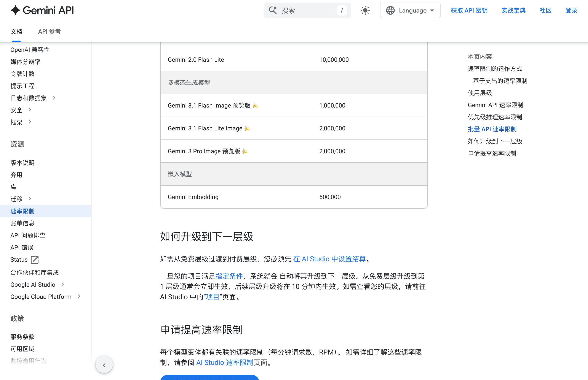Open 获取 API 密钥 link
This screenshot has height=380, width=588.
(x=469, y=10)
